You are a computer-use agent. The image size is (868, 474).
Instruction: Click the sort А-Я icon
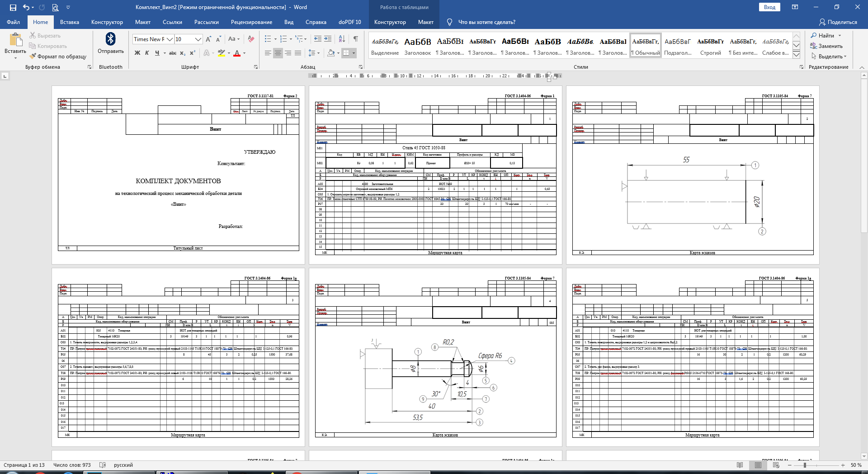click(x=342, y=39)
